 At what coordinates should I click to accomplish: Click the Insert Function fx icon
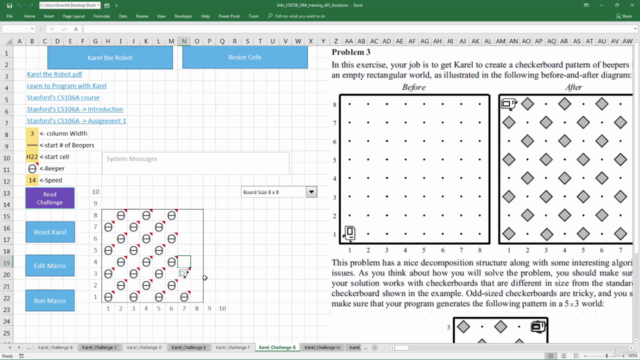point(76,29)
